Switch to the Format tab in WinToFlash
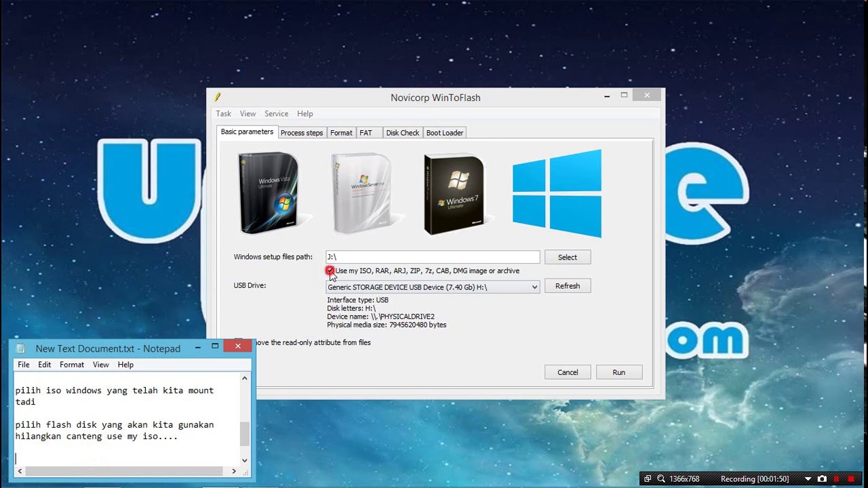 (x=341, y=133)
